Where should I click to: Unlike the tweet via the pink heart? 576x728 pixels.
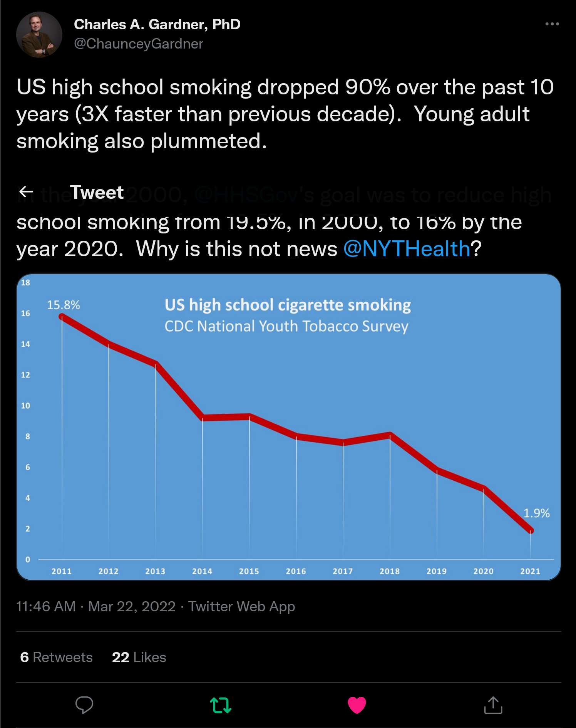coord(357,705)
